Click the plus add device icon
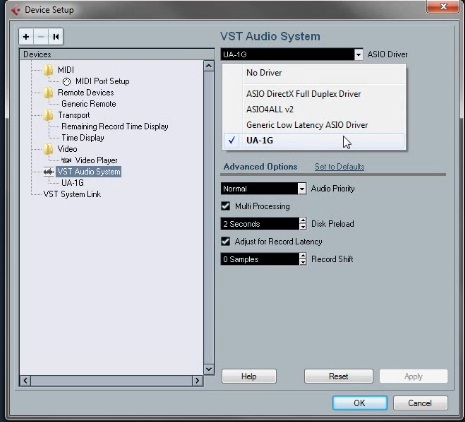 tap(26, 36)
